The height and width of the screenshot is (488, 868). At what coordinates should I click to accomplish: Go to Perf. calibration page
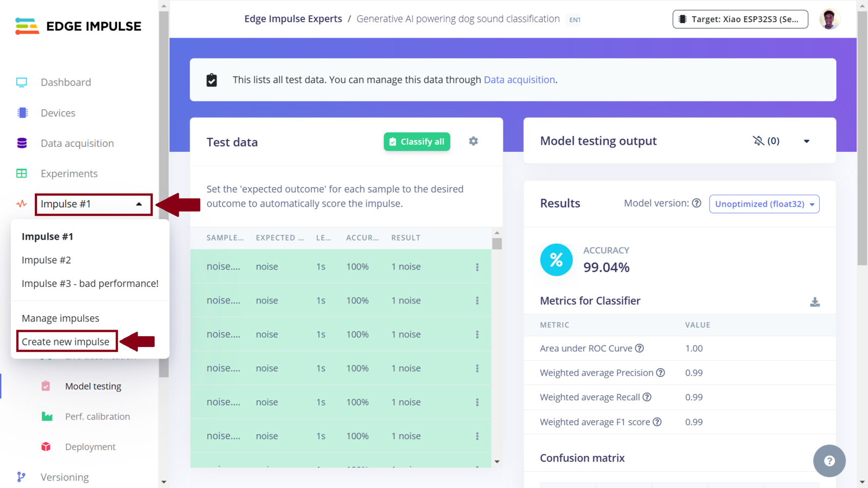98,416
